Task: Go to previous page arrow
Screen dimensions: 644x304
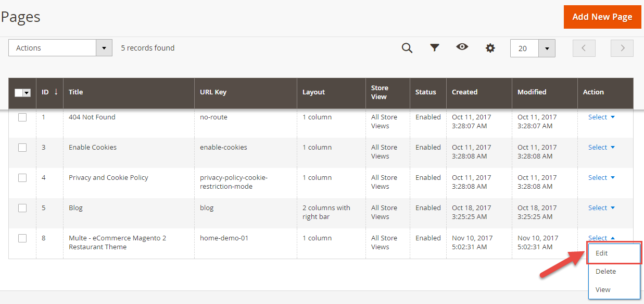Action: 584,48
